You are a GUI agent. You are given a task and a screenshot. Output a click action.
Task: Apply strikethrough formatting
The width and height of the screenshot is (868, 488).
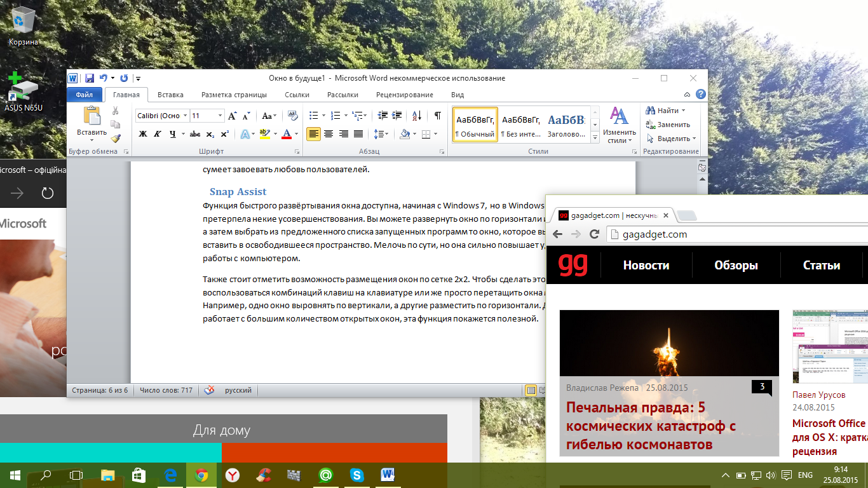point(195,134)
